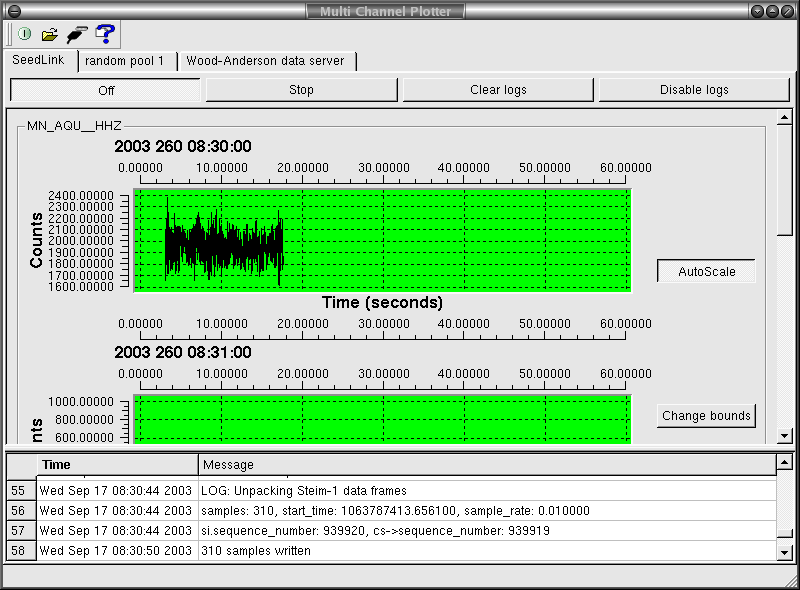Click the plug connection icon in toolbar
800x590 pixels.
coord(76,34)
